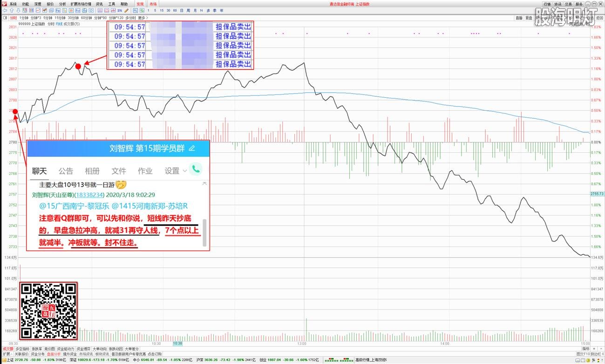
Task: Click the green refresh icon beside Fs
Action: coord(142,10)
